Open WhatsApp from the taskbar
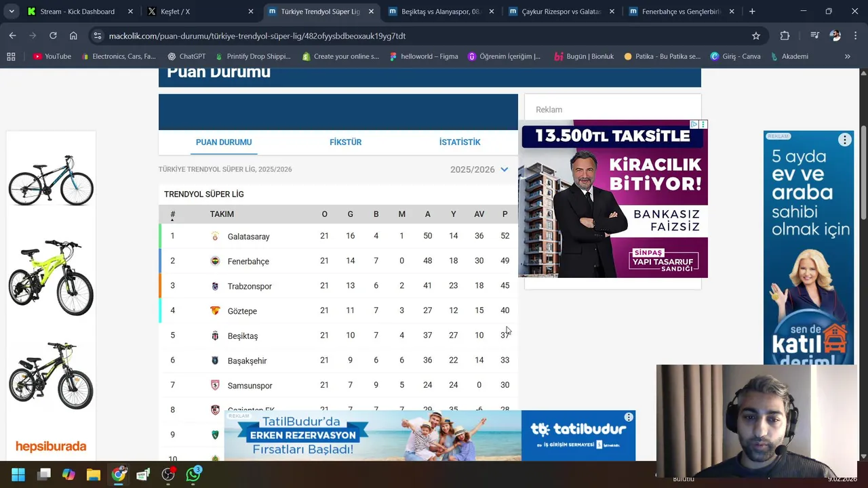 tap(193, 474)
